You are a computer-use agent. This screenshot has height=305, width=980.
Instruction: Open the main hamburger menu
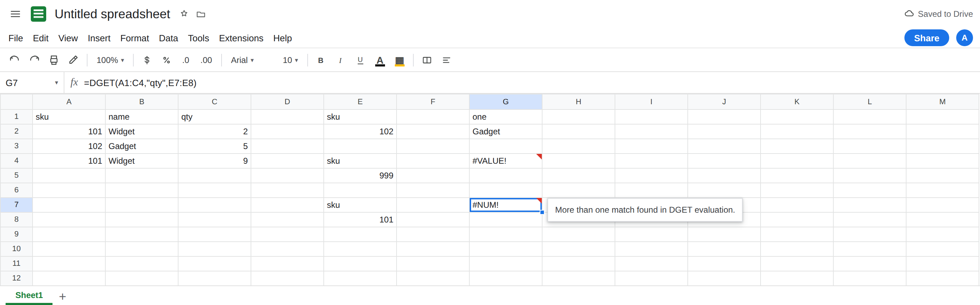[x=15, y=14]
